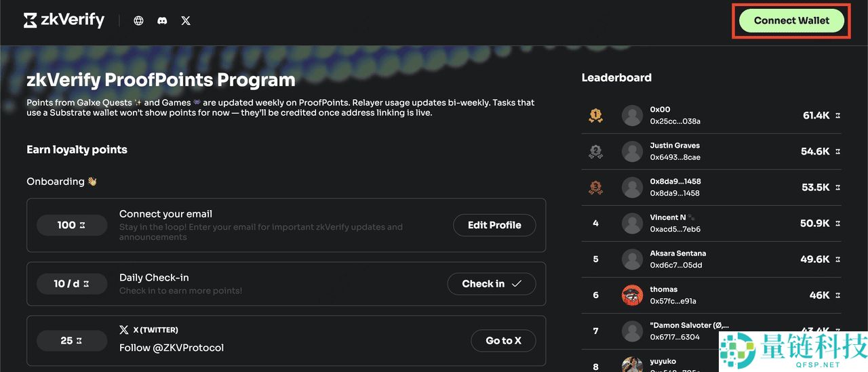Click the silver second-place medal icon
868x372 pixels.
pyautogui.click(x=595, y=152)
